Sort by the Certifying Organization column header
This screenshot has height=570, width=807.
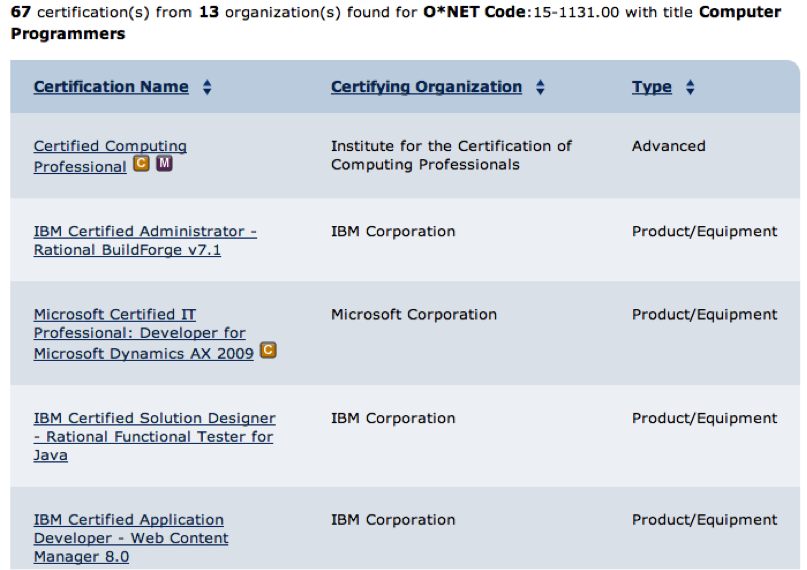(x=426, y=87)
